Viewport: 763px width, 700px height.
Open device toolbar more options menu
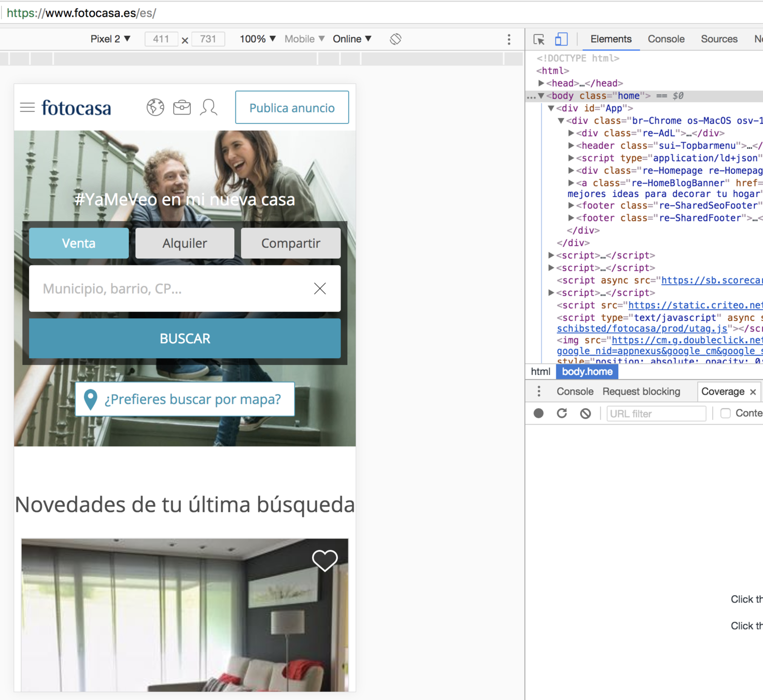pyautogui.click(x=509, y=39)
